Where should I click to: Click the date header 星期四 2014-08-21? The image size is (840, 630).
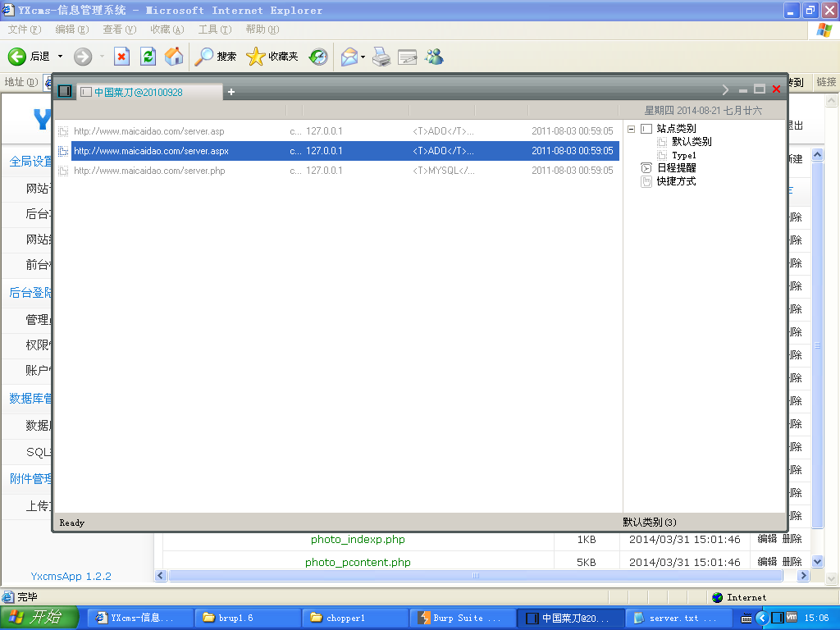point(703,111)
